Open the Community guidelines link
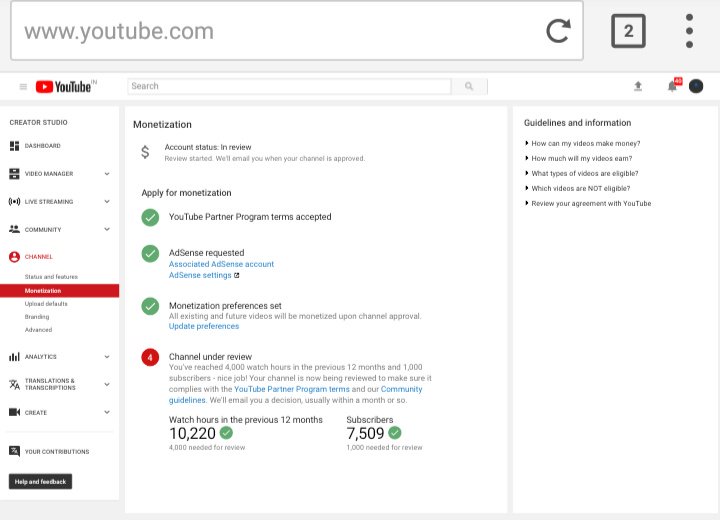 pos(401,389)
